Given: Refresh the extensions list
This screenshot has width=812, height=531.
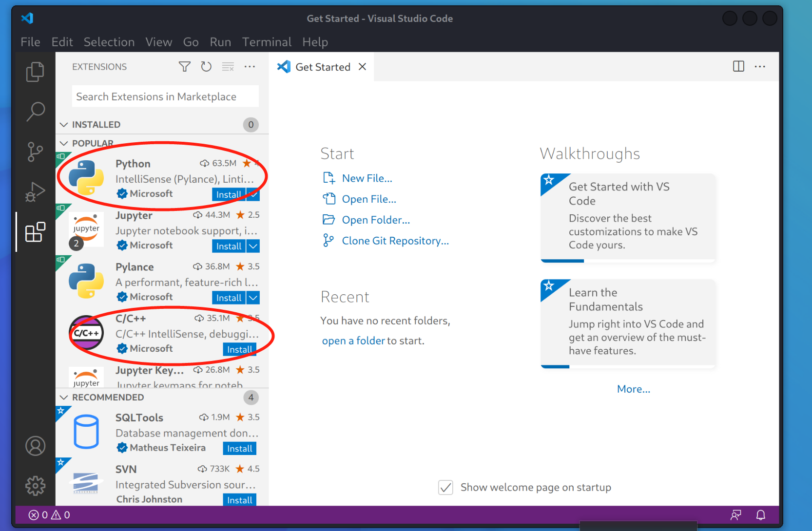Looking at the screenshot, I should click(x=206, y=67).
